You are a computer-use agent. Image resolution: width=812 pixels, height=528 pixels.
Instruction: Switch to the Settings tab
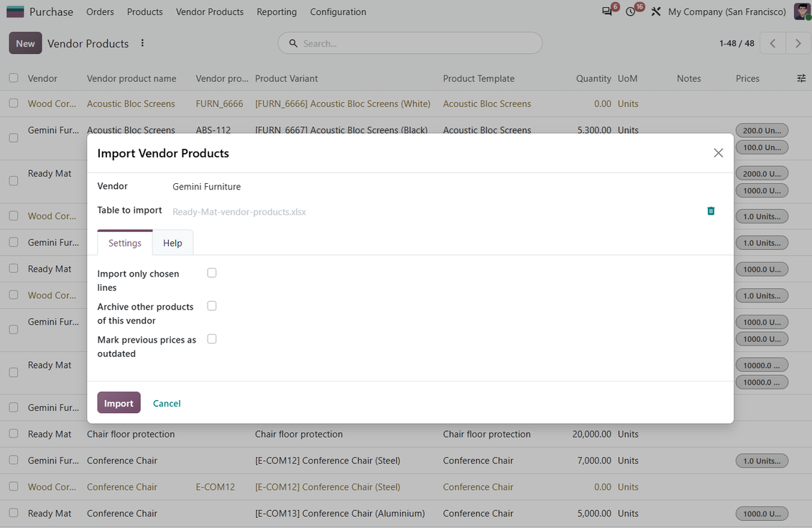(x=125, y=243)
